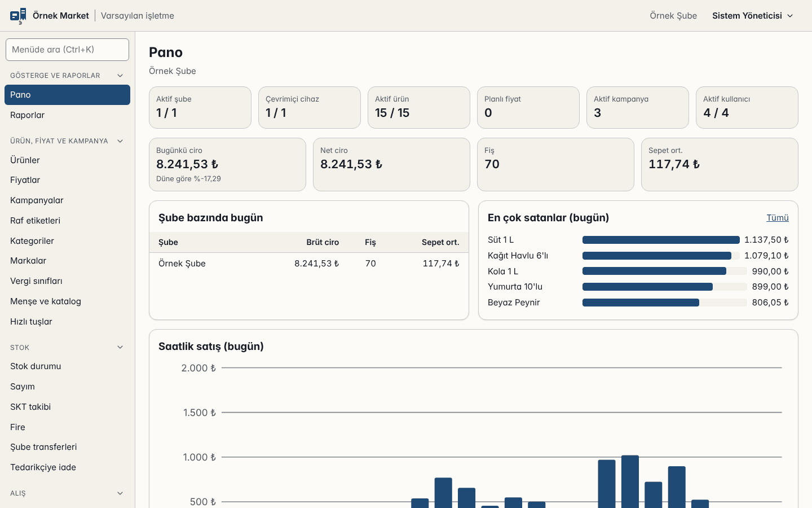Viewport: 812px width, 508px height.
Task: Go to Fiyatlar page
Action: tap(67, 180)
